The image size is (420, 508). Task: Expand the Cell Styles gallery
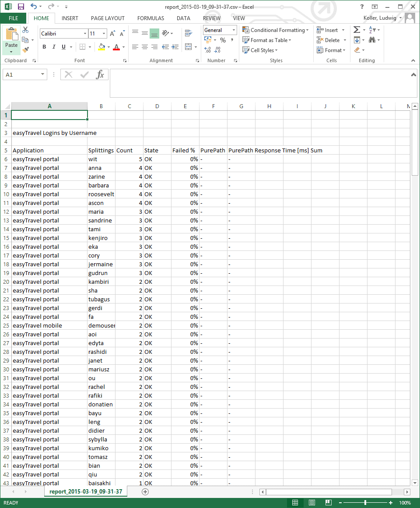(x=260, y=50)
